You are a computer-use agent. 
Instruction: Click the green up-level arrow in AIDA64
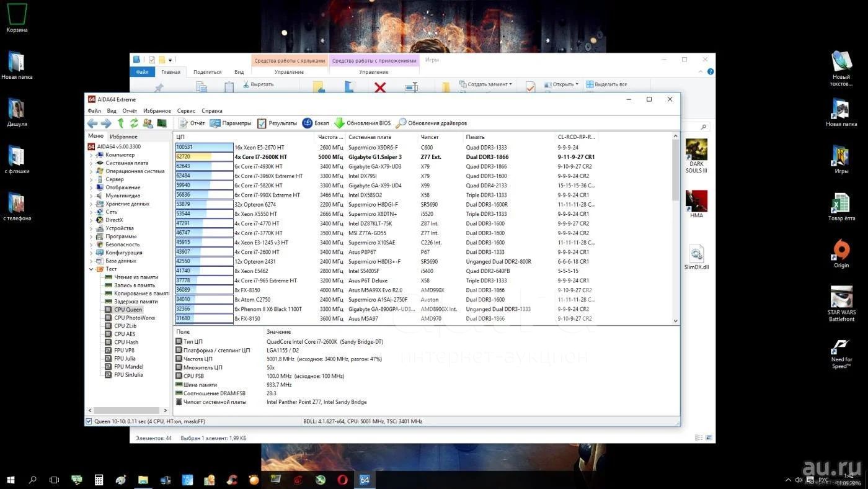[x=121, y=123]
